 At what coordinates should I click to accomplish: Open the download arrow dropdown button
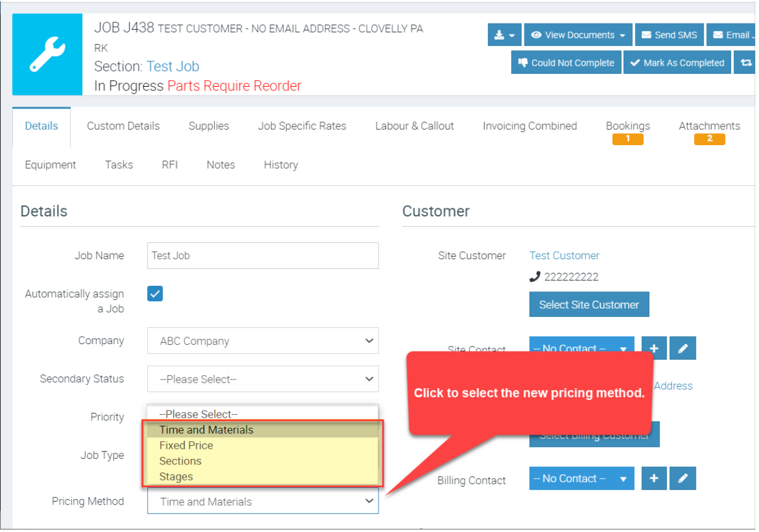tap(504, 35)
